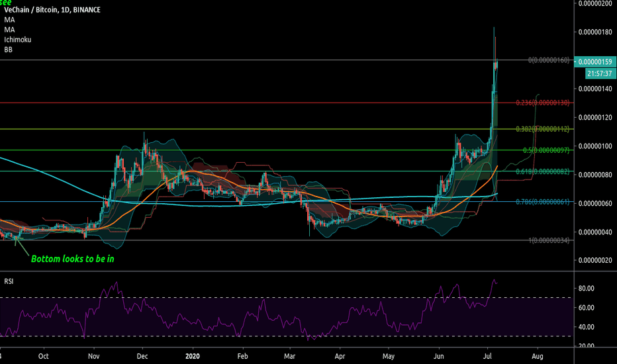The image size is (617, 364).
Task: Click the RSI 40.00 axis label
Action: (x=587, y=327)
